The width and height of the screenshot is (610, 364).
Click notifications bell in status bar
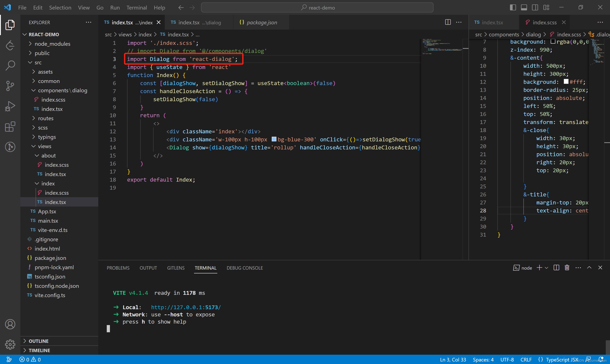coord(601,360)
